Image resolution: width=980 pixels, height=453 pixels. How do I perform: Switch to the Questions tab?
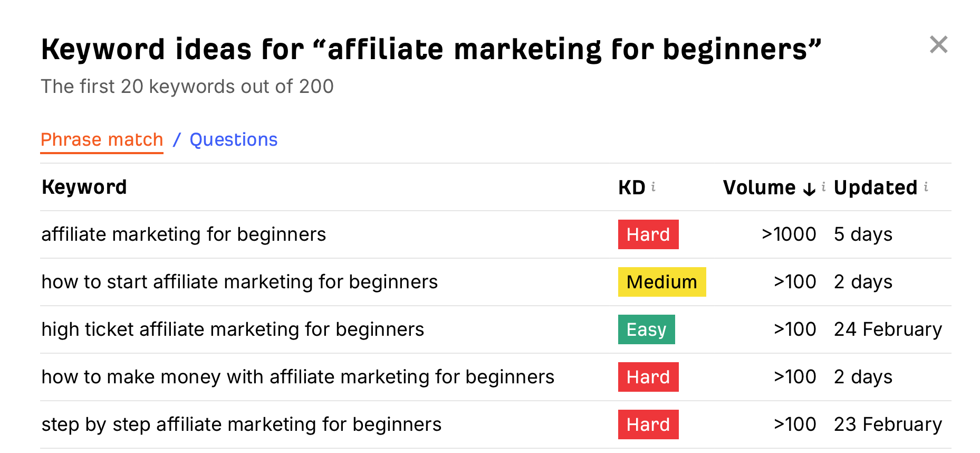click(233, 139)
